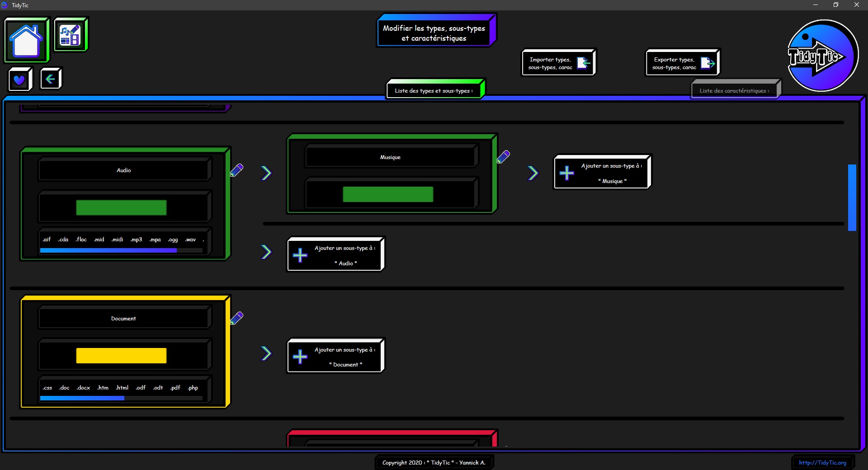Select the Audio type name field
Image resolution: width=868 pixels, height=470 pixels.
pos(124,170)
